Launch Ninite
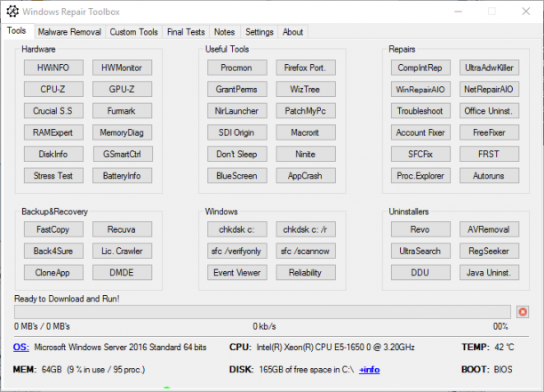The width and height of the screenshot is (544, 392). (306, 154)
